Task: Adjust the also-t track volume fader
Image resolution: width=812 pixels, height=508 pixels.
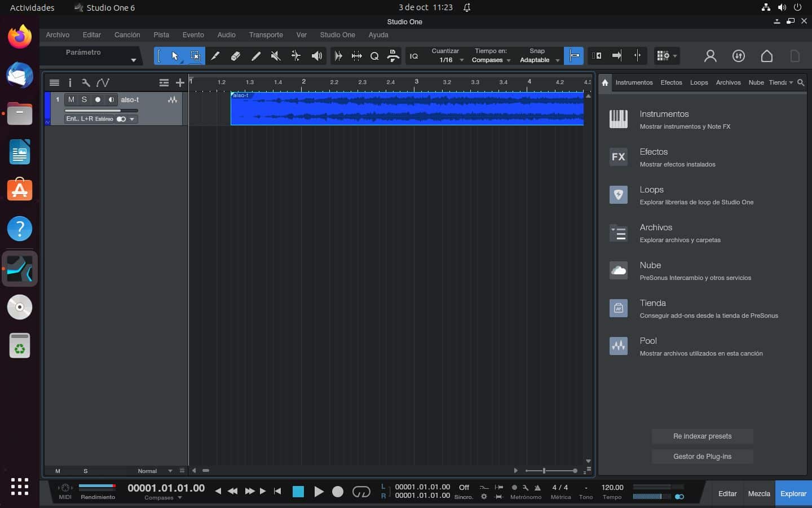Action: click(101, 110)
